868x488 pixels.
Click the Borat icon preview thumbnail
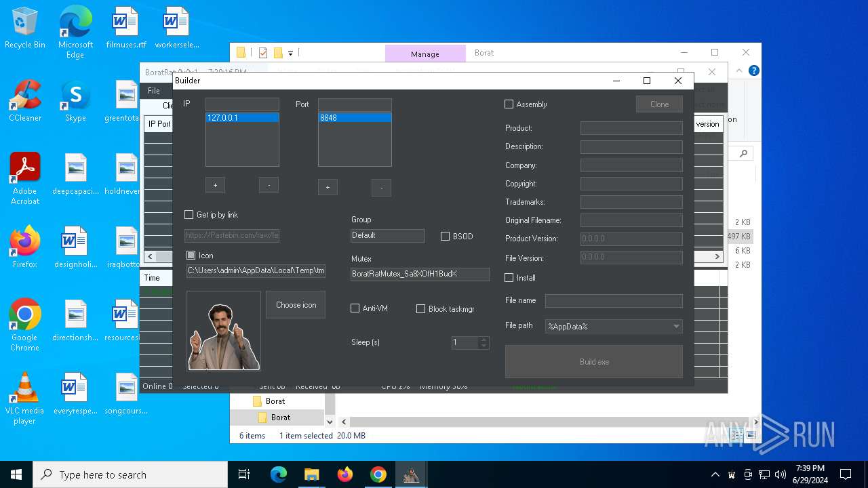point(224,331)
